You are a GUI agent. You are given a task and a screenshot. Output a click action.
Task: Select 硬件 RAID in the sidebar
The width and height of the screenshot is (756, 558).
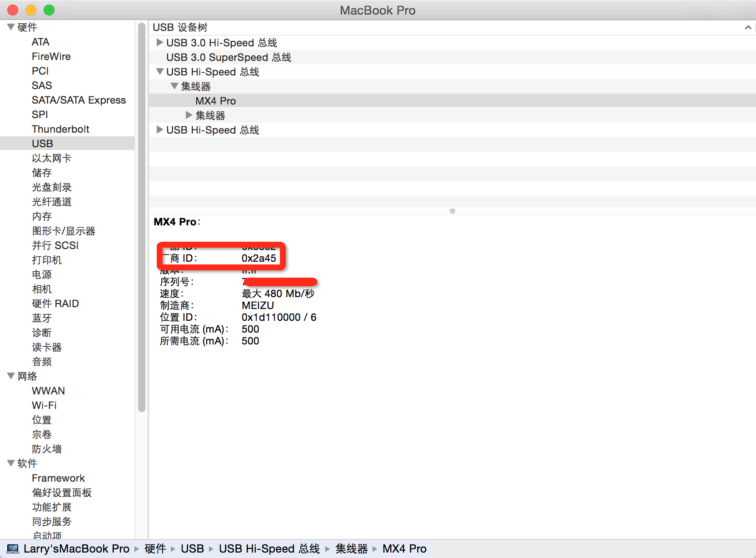55,304
